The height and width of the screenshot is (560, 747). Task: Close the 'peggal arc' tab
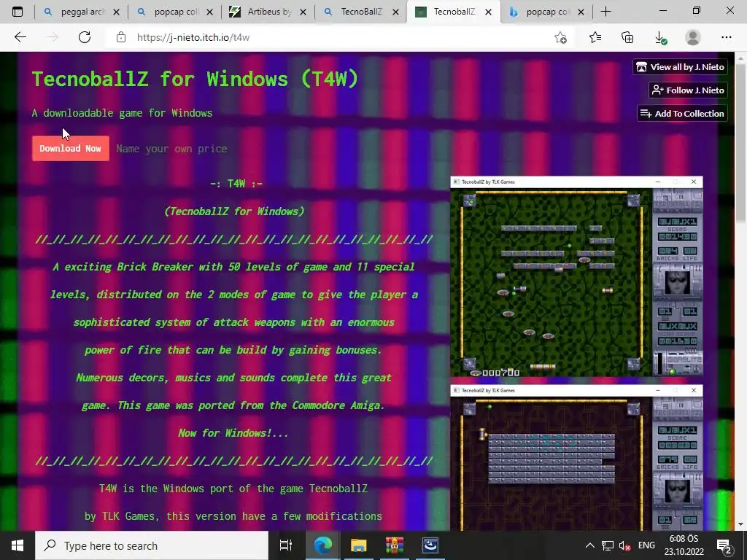[x=116, y=12]
